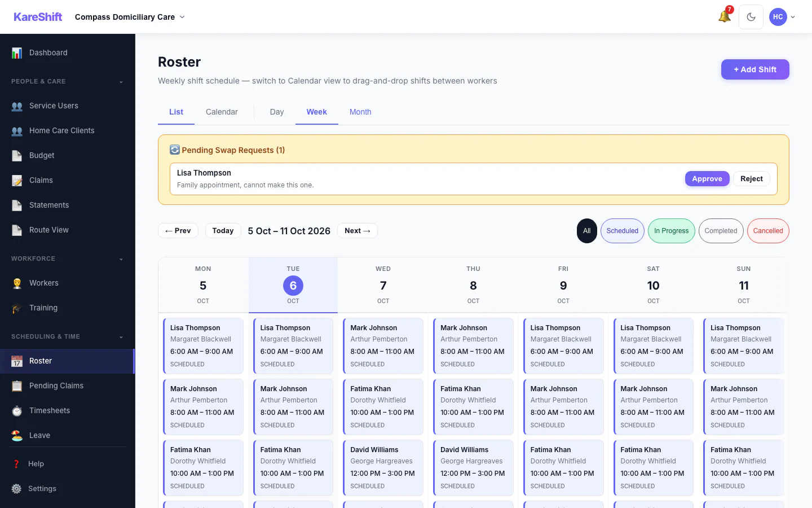Select the Day view tab

pos(277,112)
